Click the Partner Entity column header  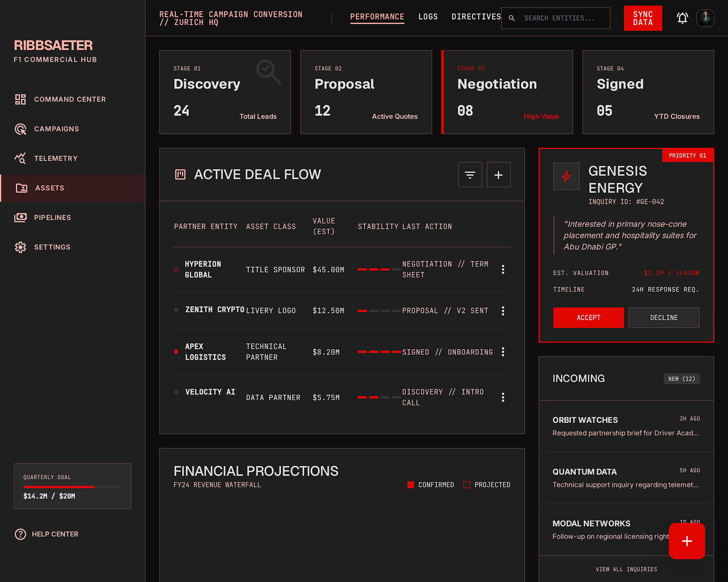[206, 226]
